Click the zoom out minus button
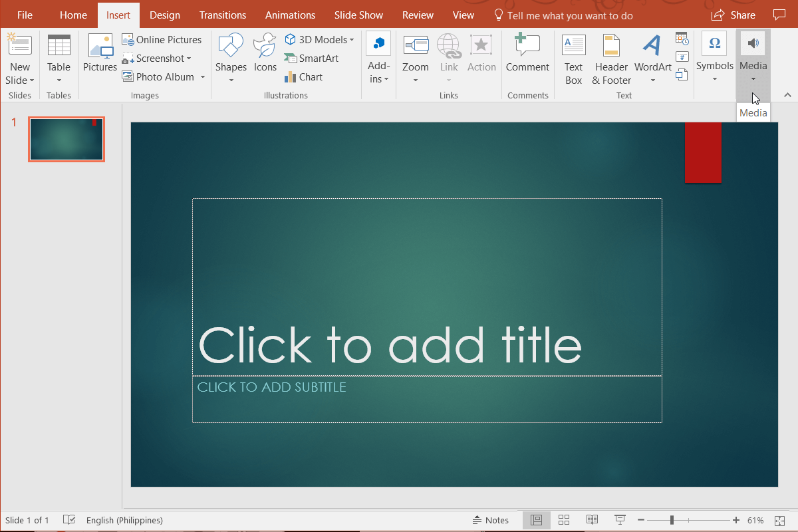Image resolution: width=798 pixels, height=532 pixels. pyautogui.click(x=640, y=520)
